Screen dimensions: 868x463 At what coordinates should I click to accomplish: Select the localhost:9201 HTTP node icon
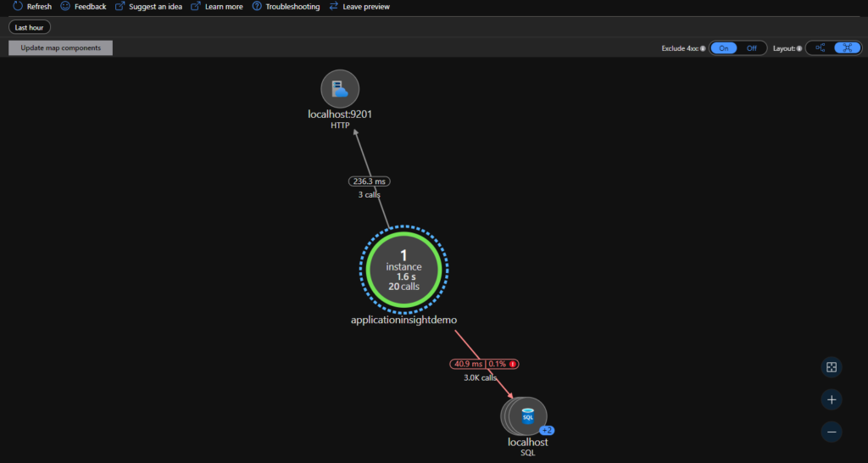click(340, 89)
